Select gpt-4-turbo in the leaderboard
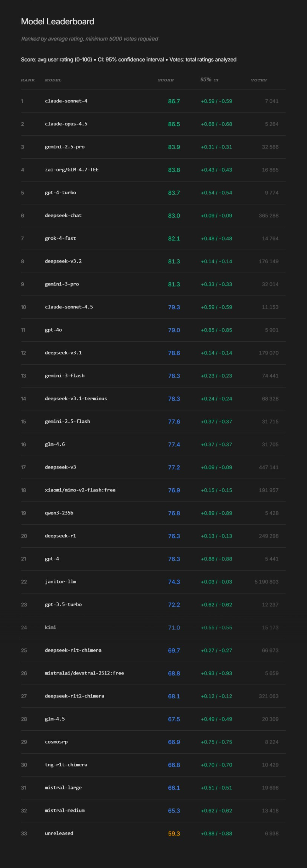Screen dimensions: 307x868 60,192
